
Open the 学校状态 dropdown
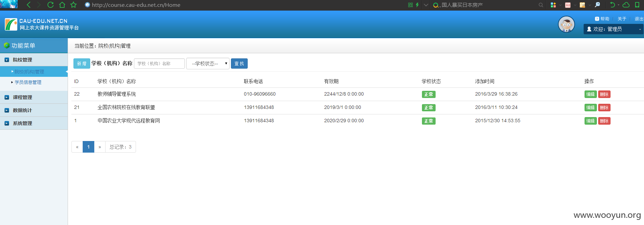(x=208, y=64)
